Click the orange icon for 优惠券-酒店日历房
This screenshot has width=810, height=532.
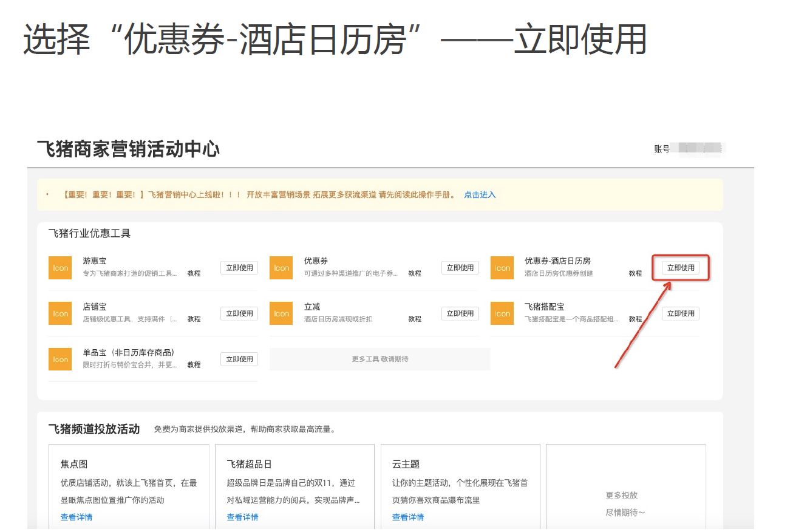click(502, 268)
